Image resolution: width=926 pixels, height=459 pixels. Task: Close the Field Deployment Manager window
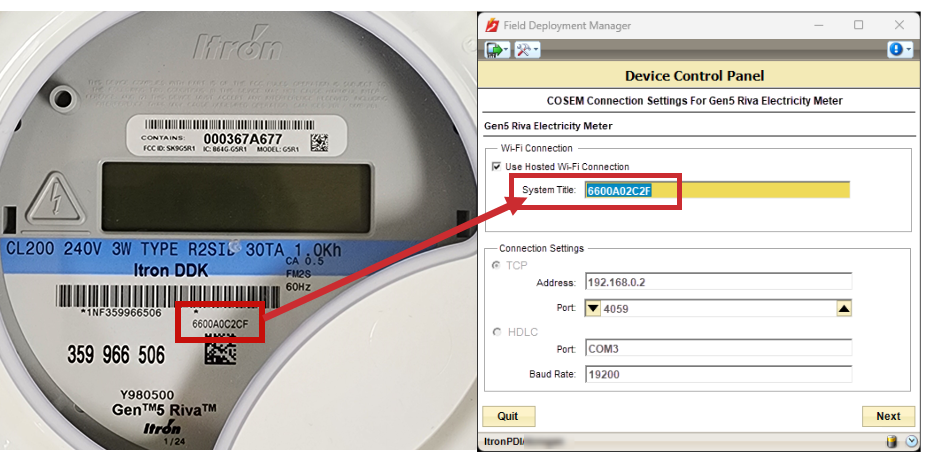[899, 25]
